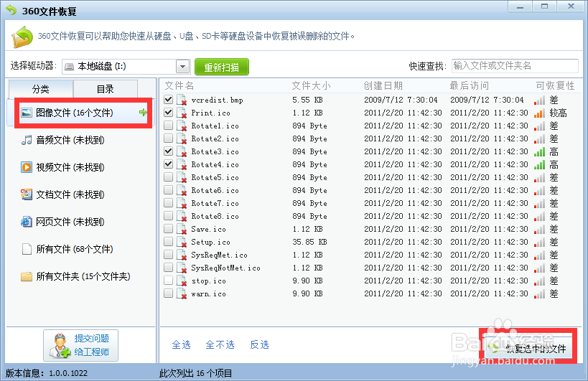This screenshot has width=588, height=381.
Task: Click the file icon beside Save.ico
Action: point(182,229)
